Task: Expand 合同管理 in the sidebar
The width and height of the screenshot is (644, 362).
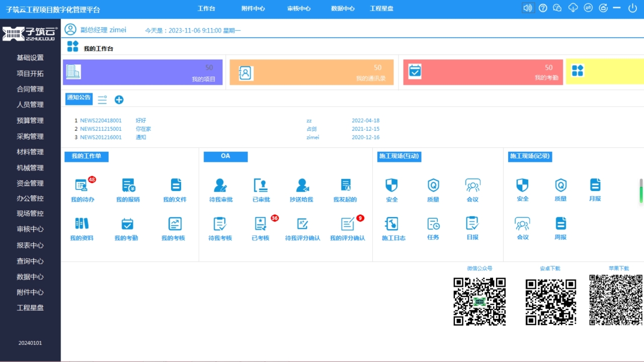Action: [x=30, y=89]
